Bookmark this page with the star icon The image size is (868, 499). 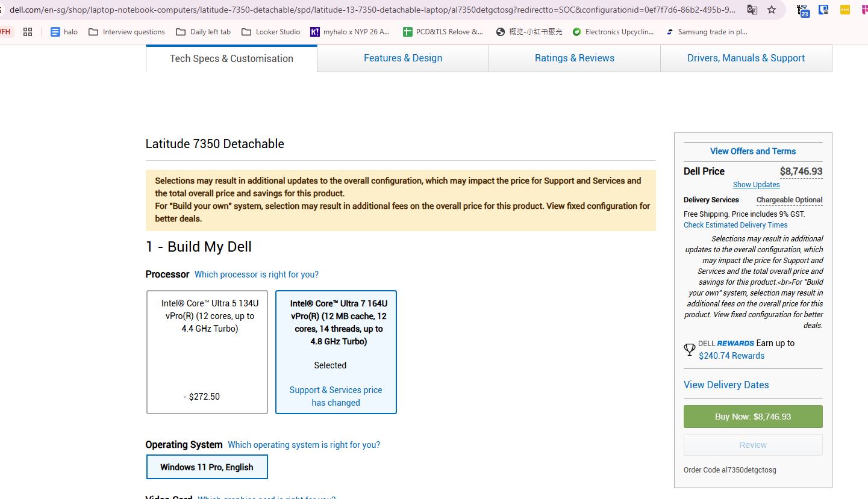(x=772, y=10)
